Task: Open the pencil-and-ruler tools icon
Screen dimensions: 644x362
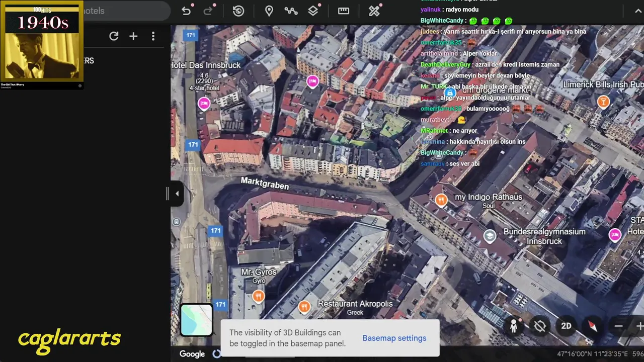Action: (374, 11)
